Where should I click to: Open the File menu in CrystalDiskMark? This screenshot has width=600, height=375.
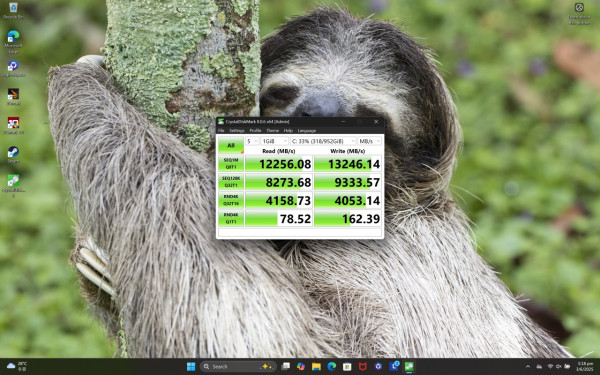pos(221,130)
